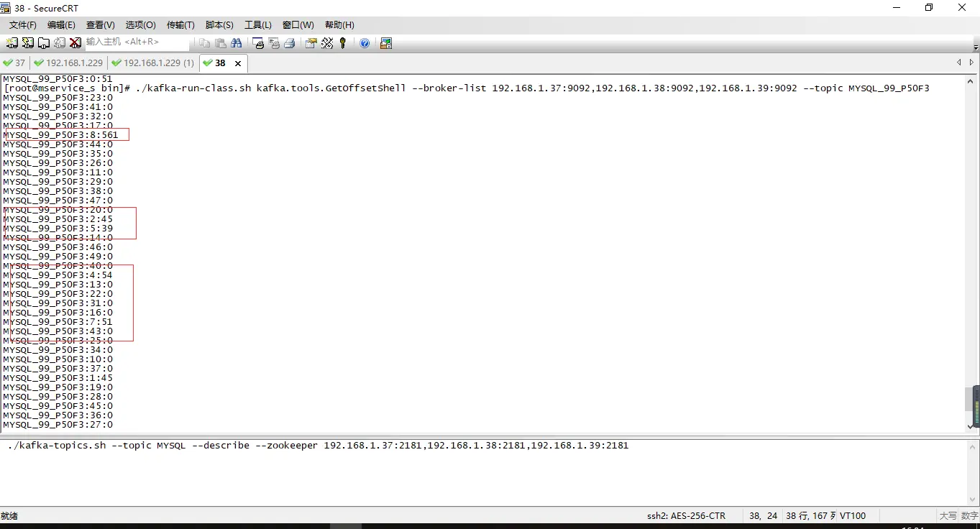Image resolution: width=980 pixels, height=529 pixels.
Task: Open the 帮助(H) menu
Action: point(339,25)
